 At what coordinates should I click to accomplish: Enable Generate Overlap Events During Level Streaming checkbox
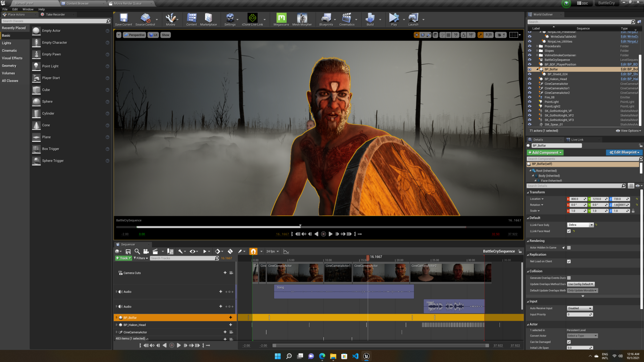(569, 278)
